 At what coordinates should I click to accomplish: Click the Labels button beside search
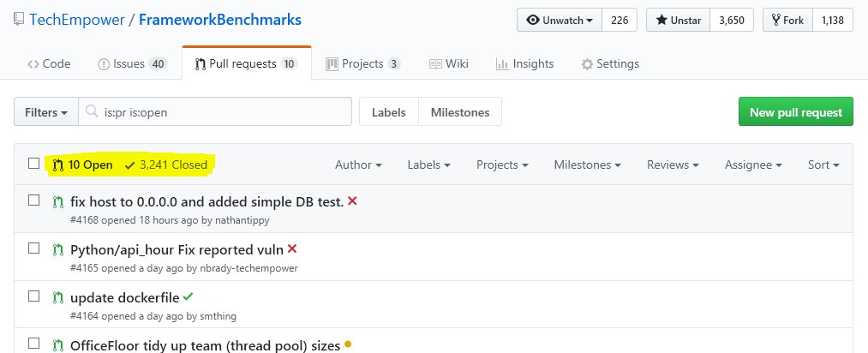pos(389,111)
